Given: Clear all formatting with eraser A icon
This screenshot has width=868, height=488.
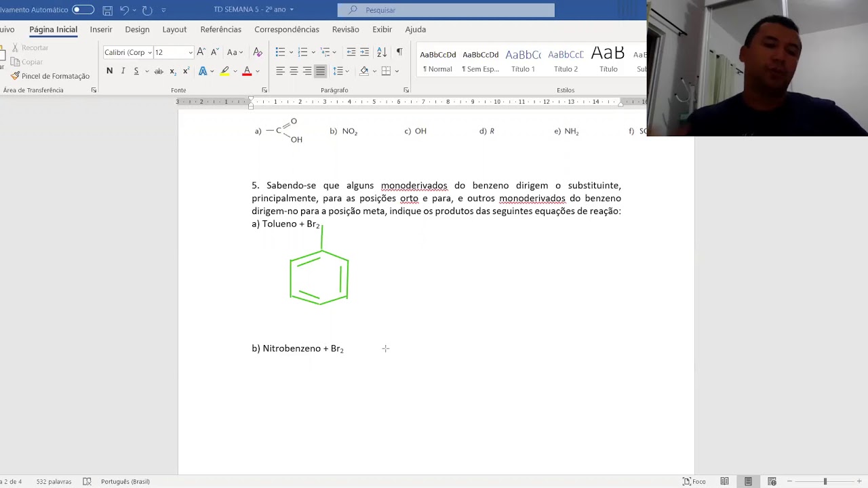Looking at the screenshot, I should coord(258,52).
